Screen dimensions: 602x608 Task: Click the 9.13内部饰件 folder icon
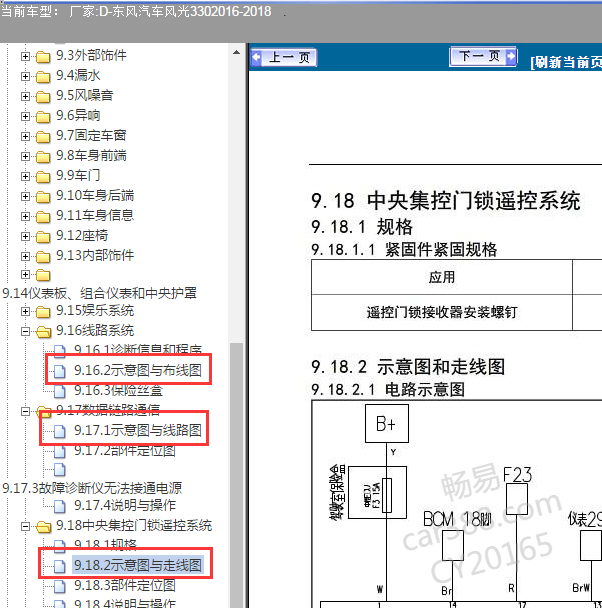tap(43, 257)
